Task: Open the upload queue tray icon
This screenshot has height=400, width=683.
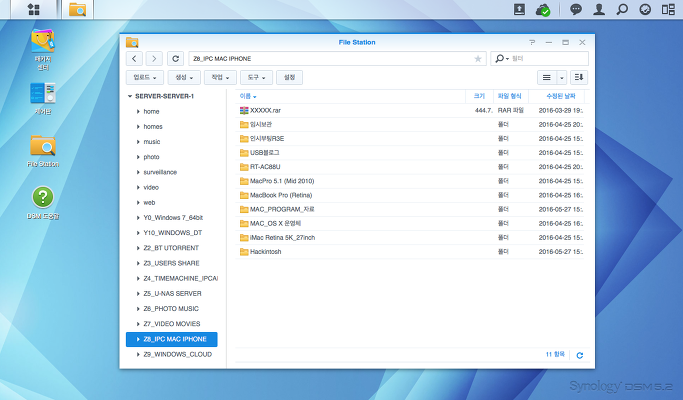Action: point(519,9)
